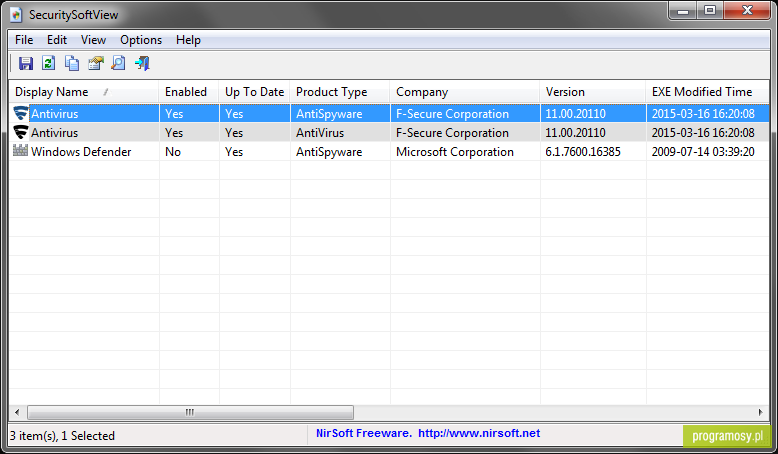Click the AntiSpyware cell in the Windows Defender row
The width and height of the screenshot is (778, 454).
329,152
